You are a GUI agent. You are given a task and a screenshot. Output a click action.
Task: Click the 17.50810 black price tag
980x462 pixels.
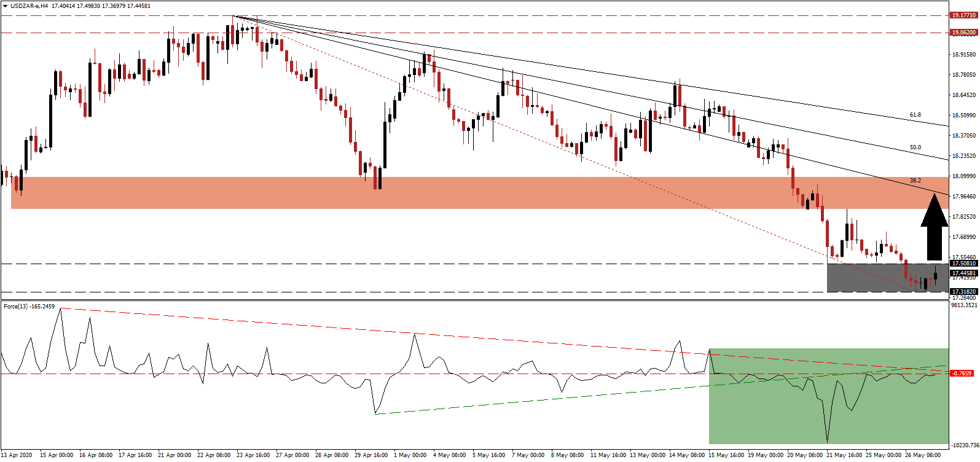coord(963,264)
